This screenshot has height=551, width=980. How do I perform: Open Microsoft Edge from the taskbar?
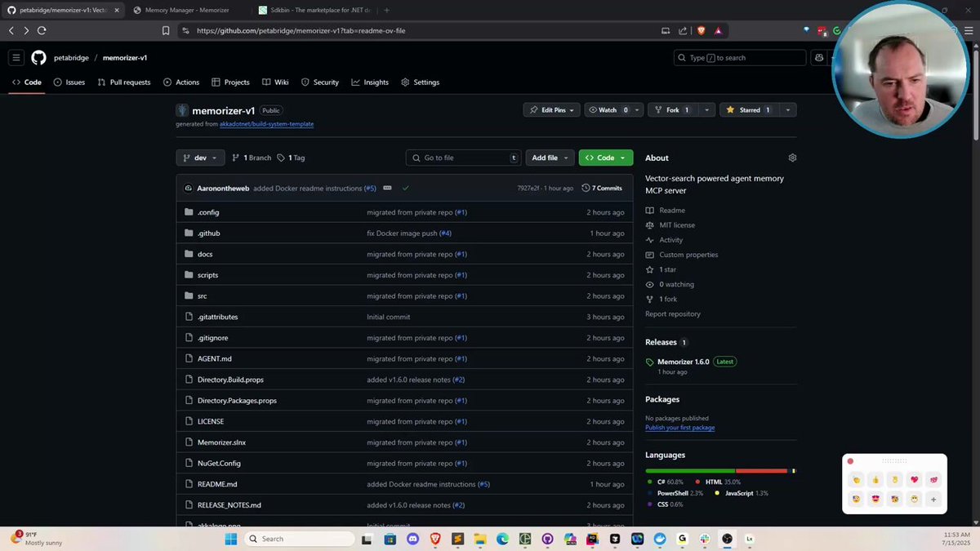(x=502, y=539)
